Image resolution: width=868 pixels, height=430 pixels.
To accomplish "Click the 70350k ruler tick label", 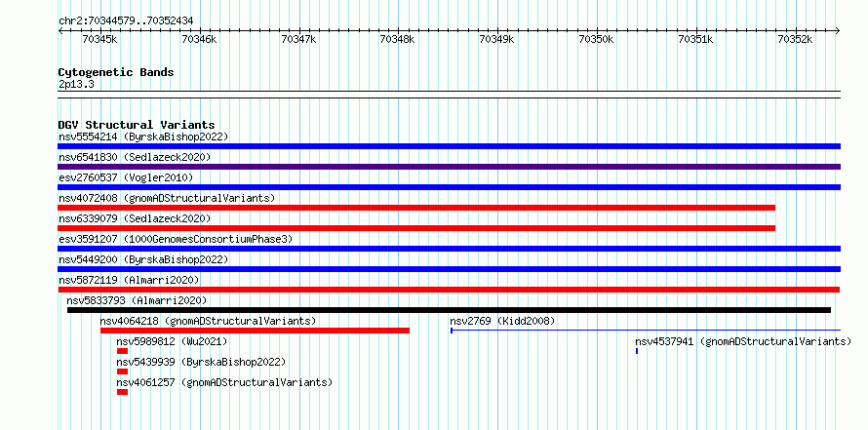I will click(x=597, y=39).
